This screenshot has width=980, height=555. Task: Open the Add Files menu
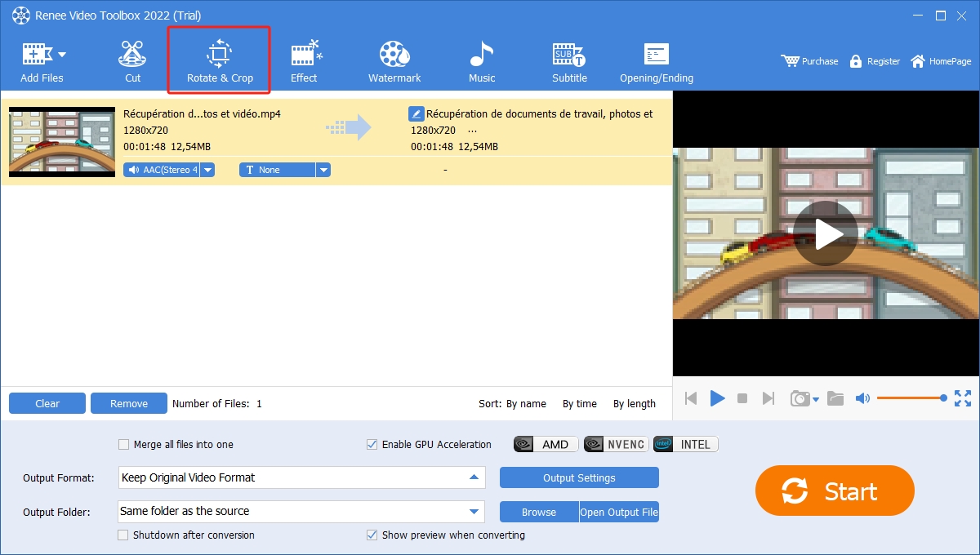point(42,59)
